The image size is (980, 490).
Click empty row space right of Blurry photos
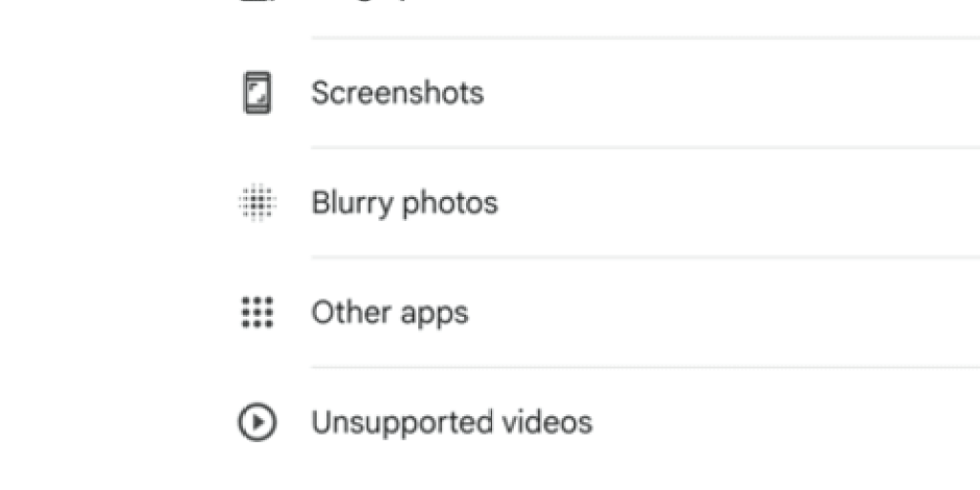click(x=739, y=203)
